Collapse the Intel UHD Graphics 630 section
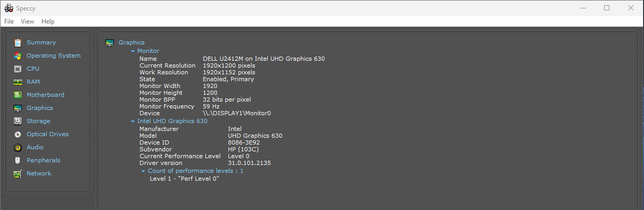The width and height of the screenshot is (644, 210). point(133,121)
